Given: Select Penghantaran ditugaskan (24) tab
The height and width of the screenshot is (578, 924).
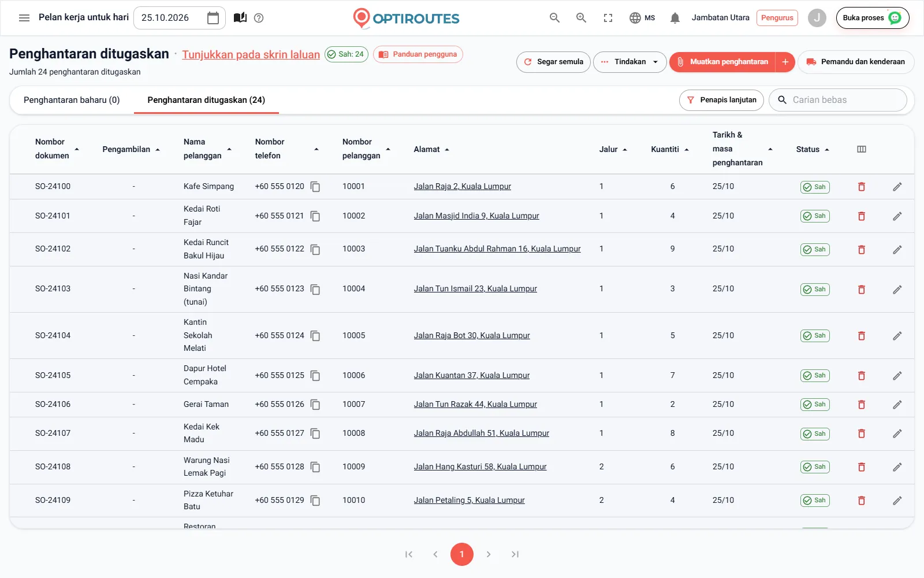Looking at the screenshot, I should point(206,100).
